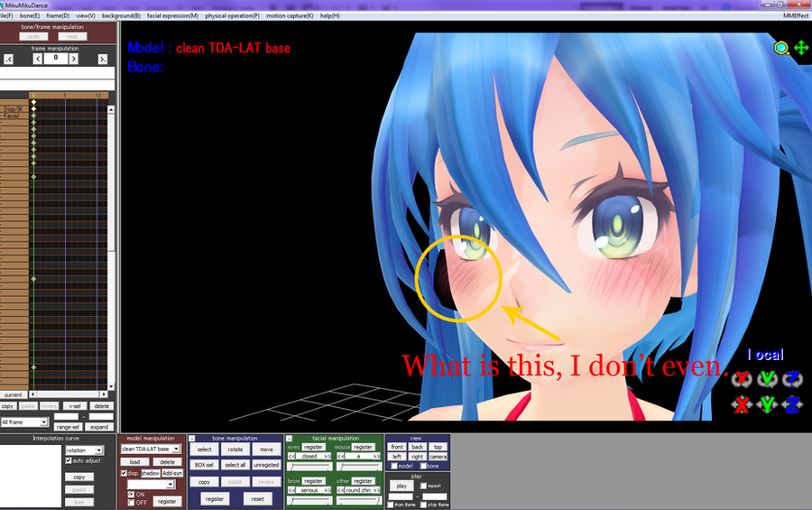Select previous other morph with '<<' arrow
Image resolution: width=812 pixels, height=510 pixels.
[x=341, y=490]
